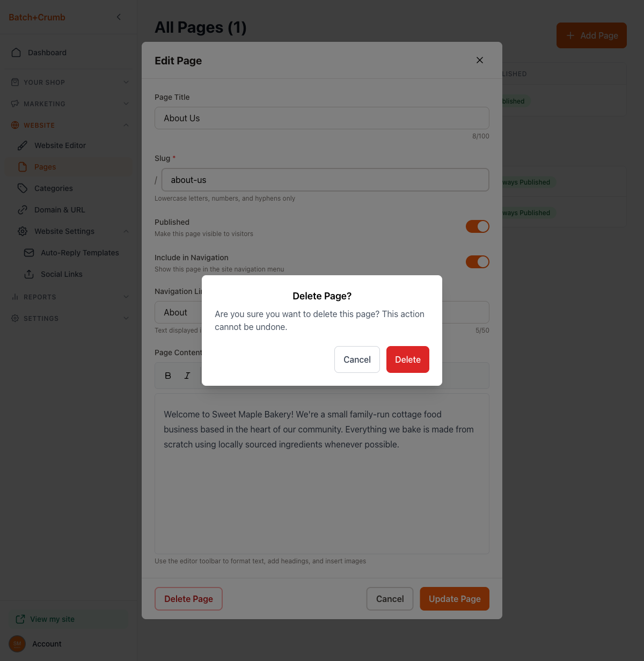Click the Domain & URL link icon
The image size is (644, 661).
(x=23, y=210)
